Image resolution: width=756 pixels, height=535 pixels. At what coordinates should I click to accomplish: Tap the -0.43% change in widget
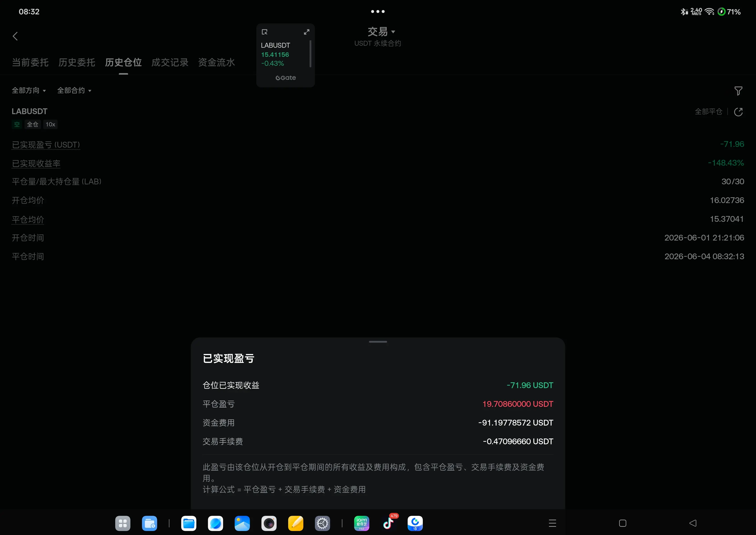tap(272, 63)
